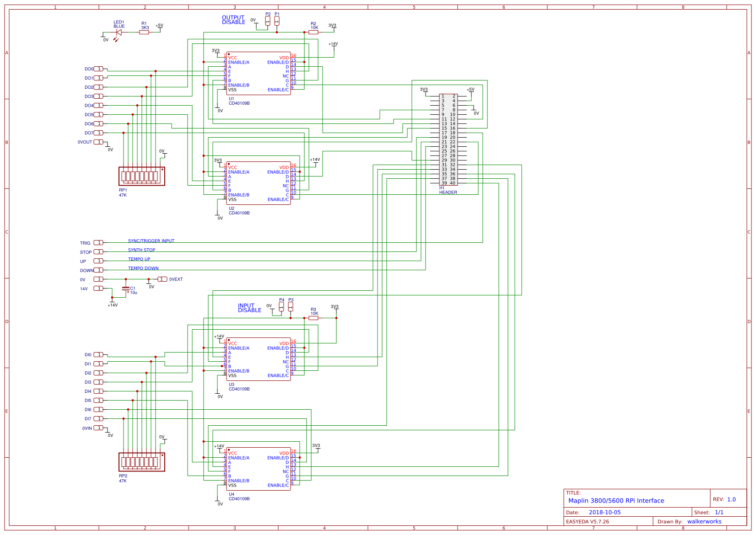756x535 pixels.
Task: Open the TRIG SYNC/TRIGGER INPUT port
Action: point(98,242)
